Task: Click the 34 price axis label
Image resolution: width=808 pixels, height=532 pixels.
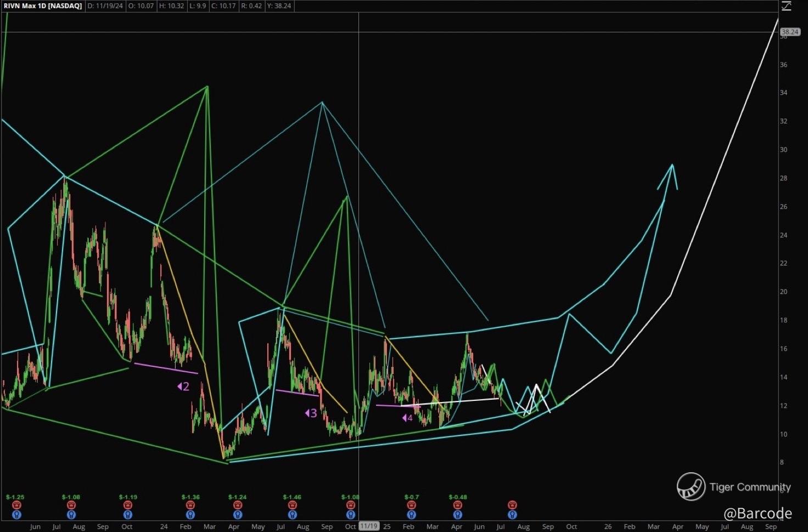Action: [783, 93]
